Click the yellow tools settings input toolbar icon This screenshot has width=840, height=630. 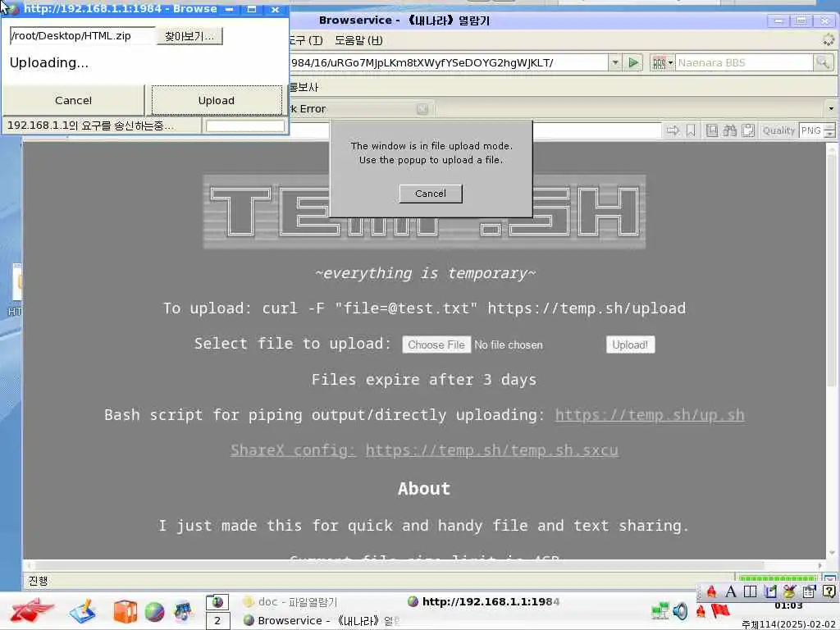click(x=789, y=591)
